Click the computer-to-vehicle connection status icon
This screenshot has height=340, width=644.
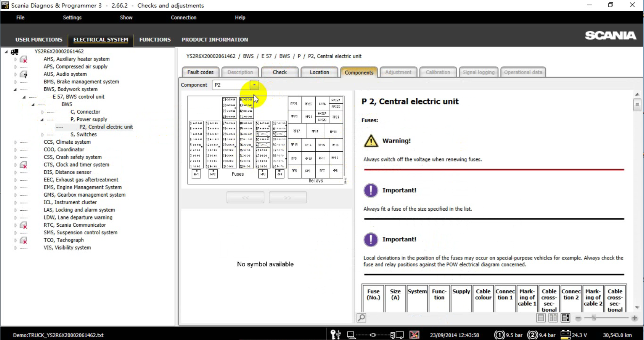(375, 335)
